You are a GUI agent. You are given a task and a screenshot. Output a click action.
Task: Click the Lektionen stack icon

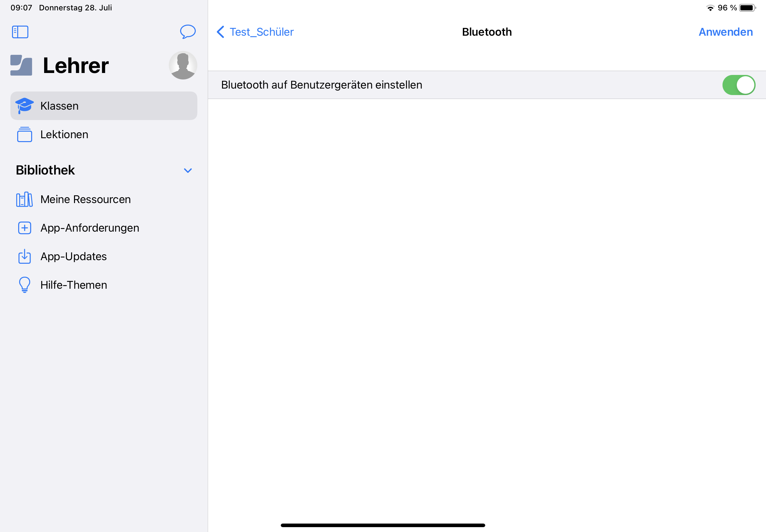(24, 134)
